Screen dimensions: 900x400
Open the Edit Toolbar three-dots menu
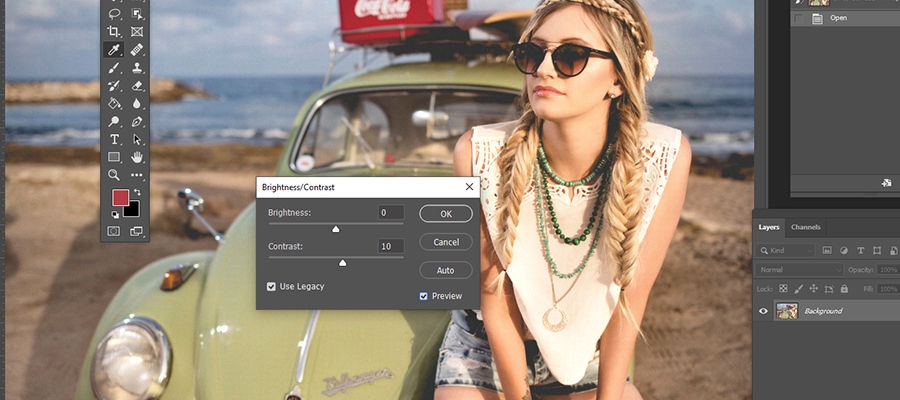[137, 175]
